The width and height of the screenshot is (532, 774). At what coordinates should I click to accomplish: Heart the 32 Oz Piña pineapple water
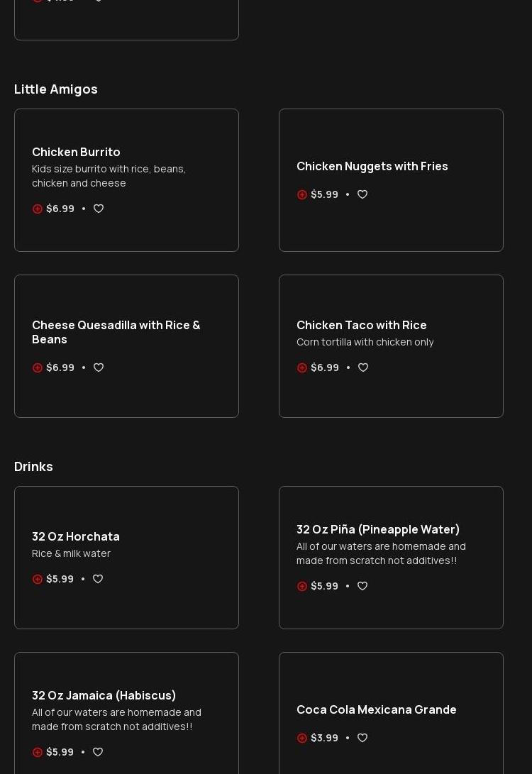[x=362, y=586]
